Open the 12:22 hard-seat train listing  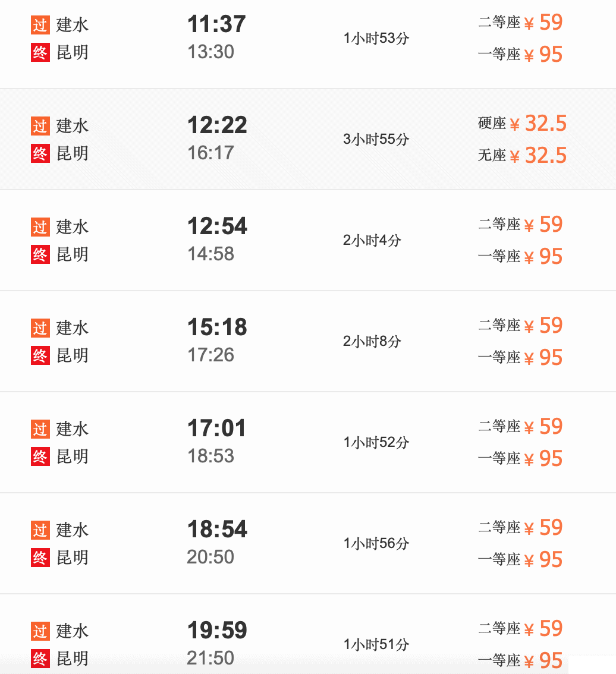tap(308, 139)
